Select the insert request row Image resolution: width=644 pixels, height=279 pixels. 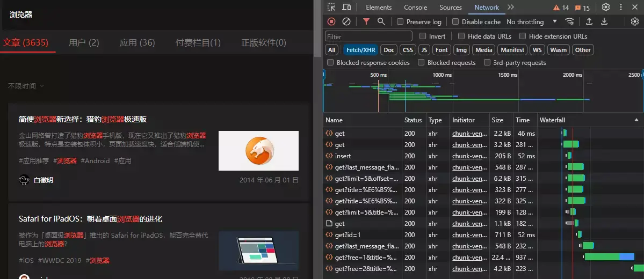tap(483, 156)
